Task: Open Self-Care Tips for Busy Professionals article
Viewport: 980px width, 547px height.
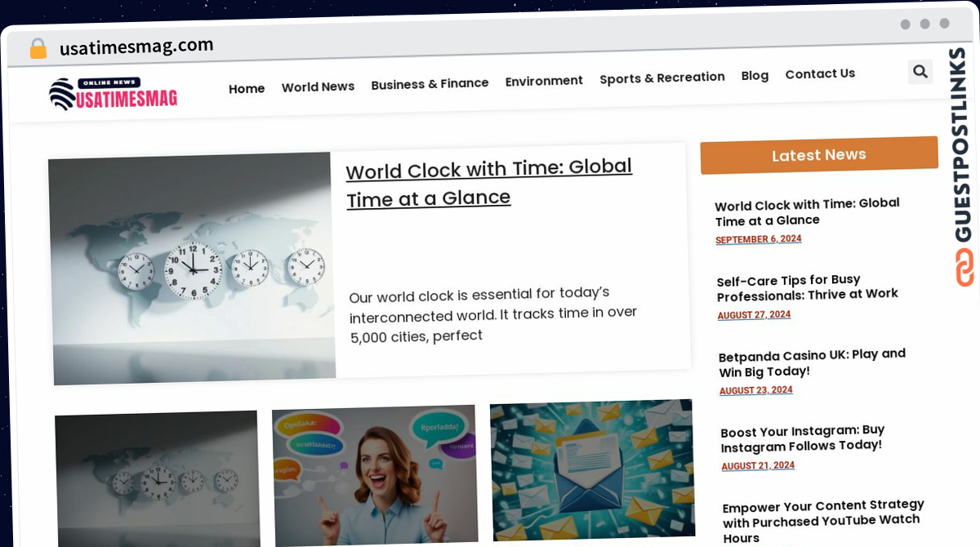Action: pyautogui.click(x=807, y=287)
